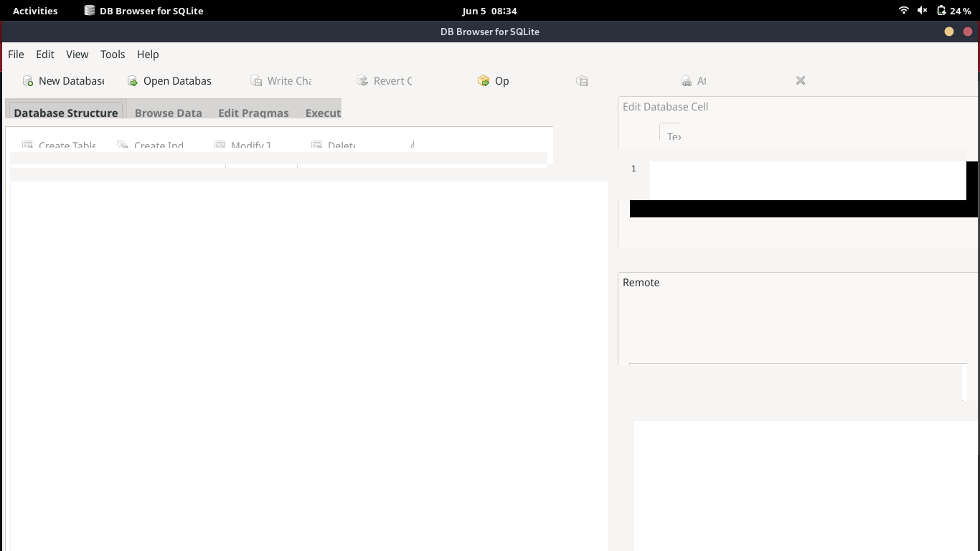The image size is (980, 551).
Task: Open a database with Open Database
Action: click(x=169, y=81)
